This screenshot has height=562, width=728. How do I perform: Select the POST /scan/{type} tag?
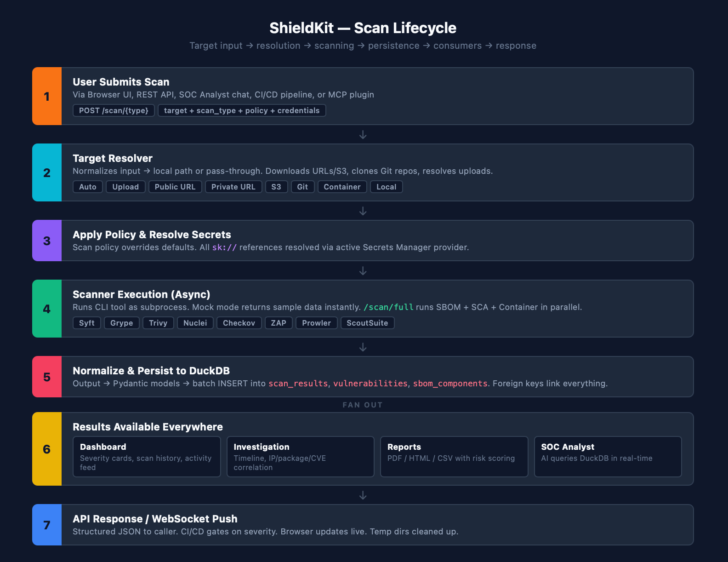(114, 110)
